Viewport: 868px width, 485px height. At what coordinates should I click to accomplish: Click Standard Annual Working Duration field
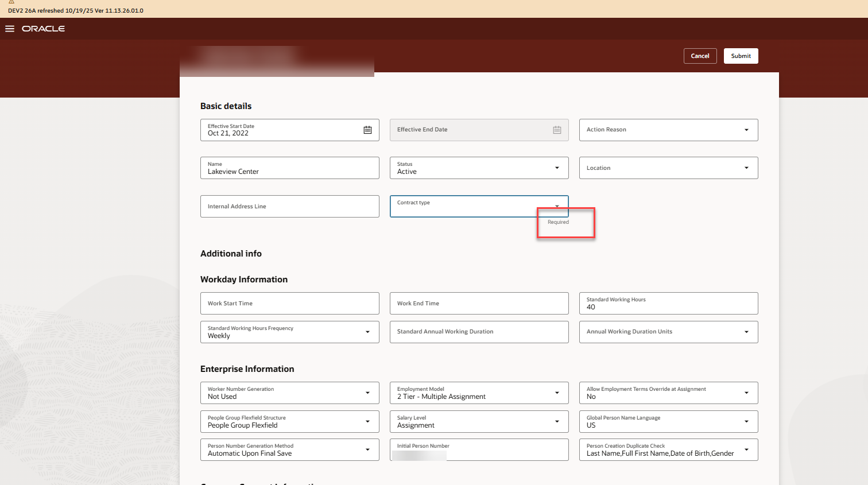click(479, 332)
